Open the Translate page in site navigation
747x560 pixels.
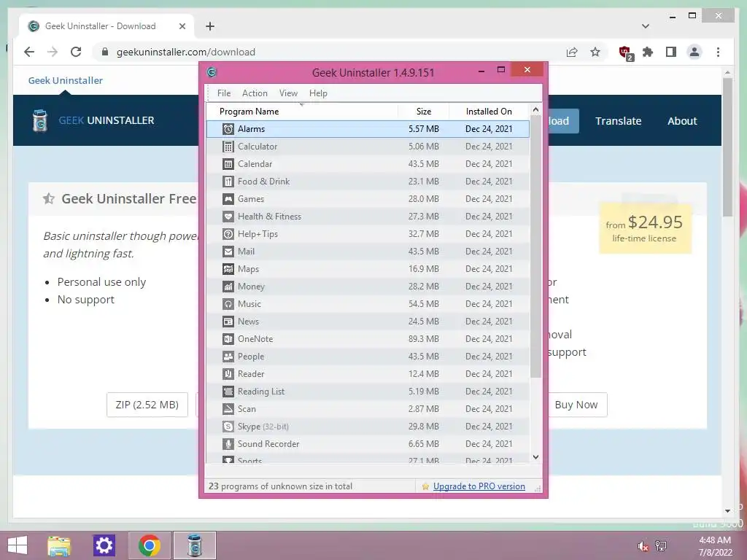point(618,121)
